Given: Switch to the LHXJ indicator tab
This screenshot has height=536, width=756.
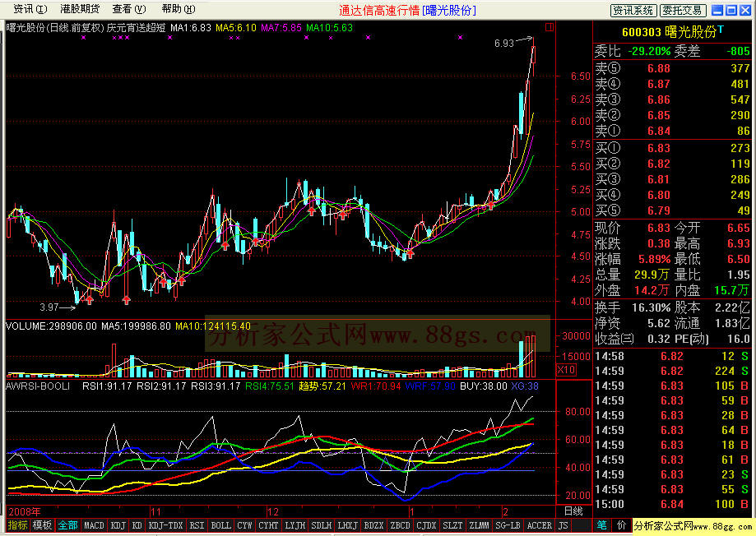Looking at the screenshot, I should 347,525.
